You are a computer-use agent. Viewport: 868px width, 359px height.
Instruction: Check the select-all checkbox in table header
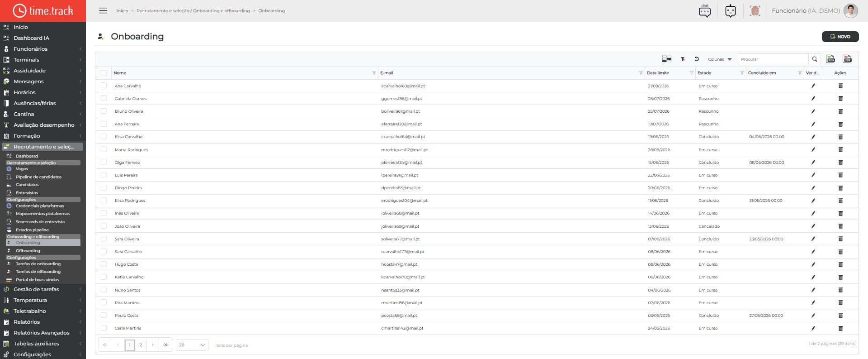coord(104,73)
